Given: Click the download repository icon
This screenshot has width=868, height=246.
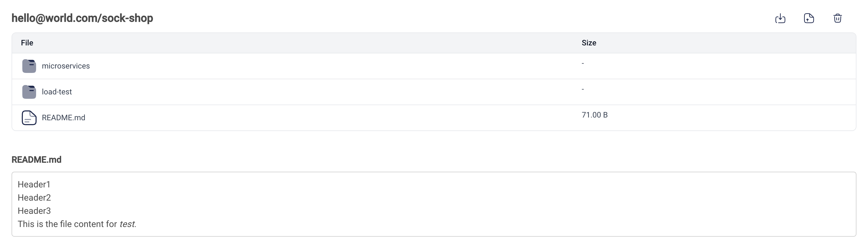Looking at the screenshot, I should coord(780,18).
